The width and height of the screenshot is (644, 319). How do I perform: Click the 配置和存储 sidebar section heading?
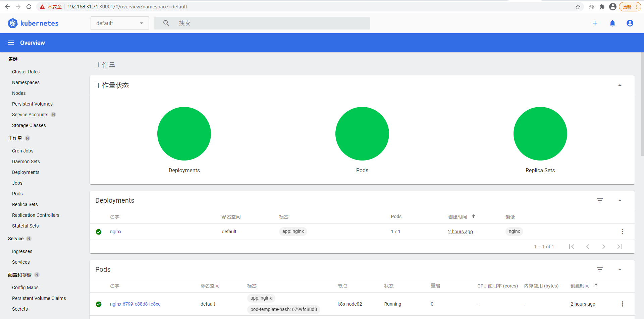[x=20, y=275]
